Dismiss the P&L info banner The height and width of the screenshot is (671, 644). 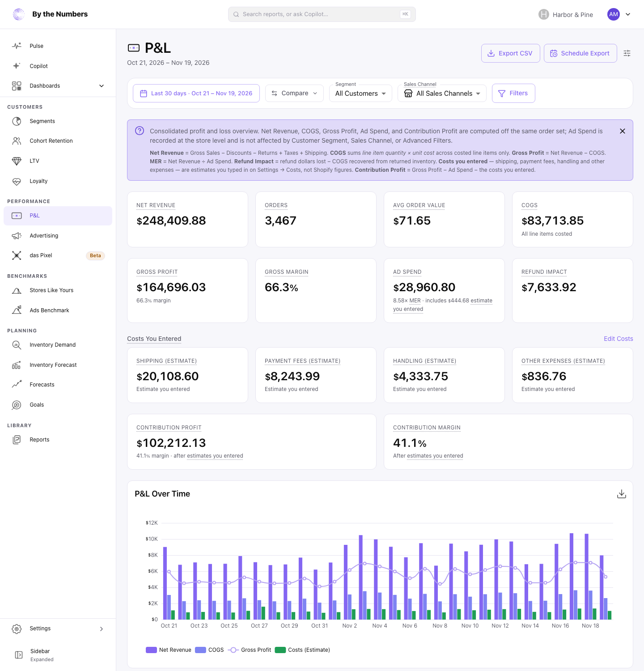coord(623,131)
